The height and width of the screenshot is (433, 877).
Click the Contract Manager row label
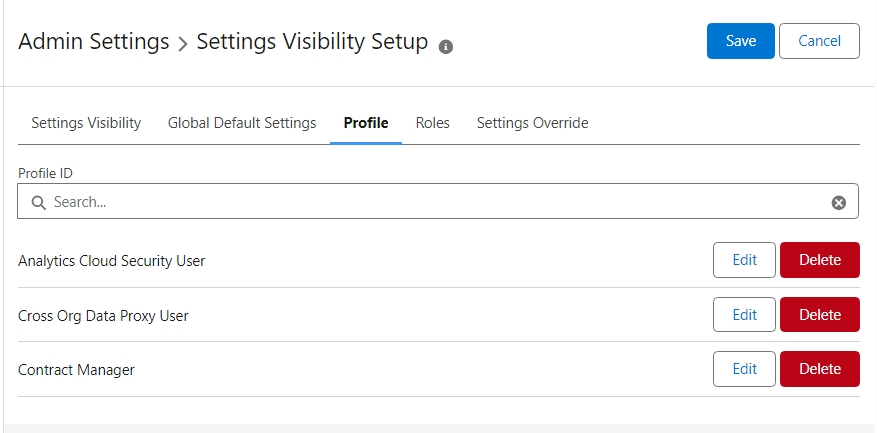[76, 370]
